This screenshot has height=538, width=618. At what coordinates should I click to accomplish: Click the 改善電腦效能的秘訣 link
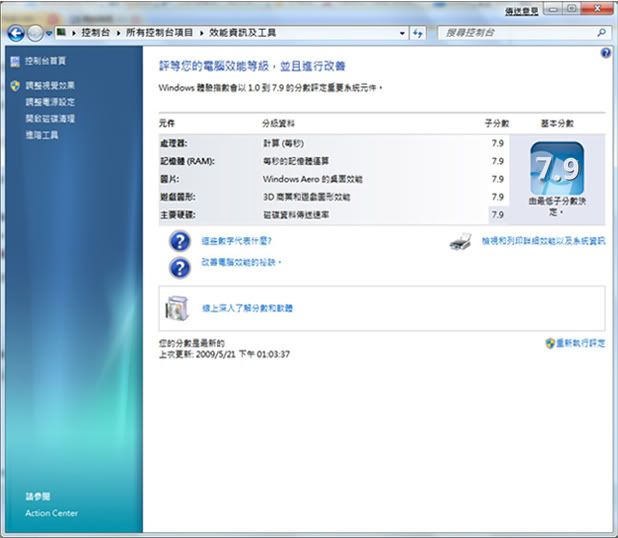241,262
